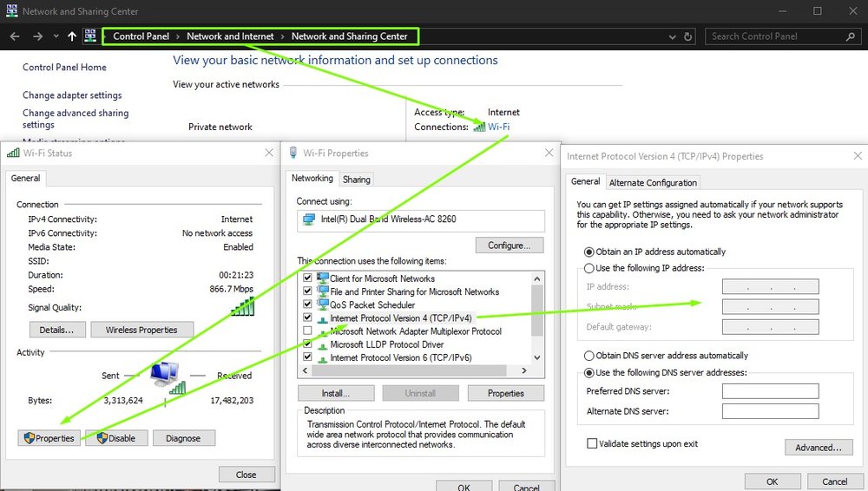
Task: Refresh the Control Panel view
Action: pyautogui.click(x=688, y=36)
